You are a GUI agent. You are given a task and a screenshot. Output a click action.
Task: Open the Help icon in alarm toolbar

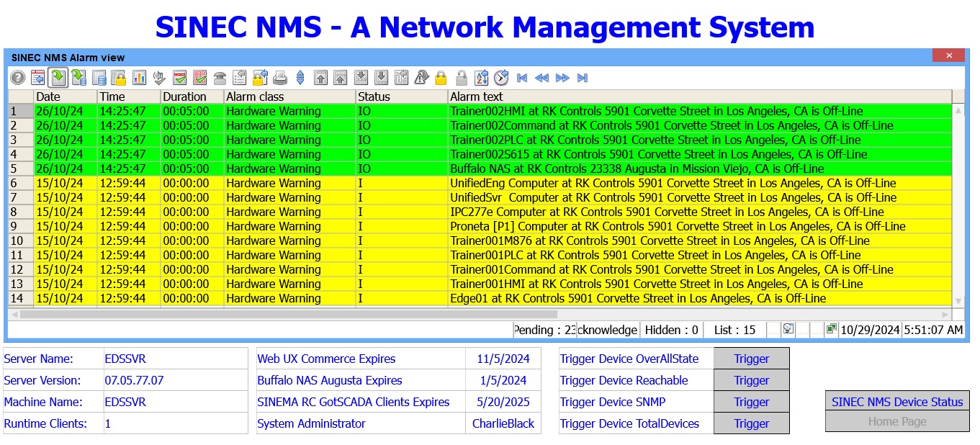[18, 78]
